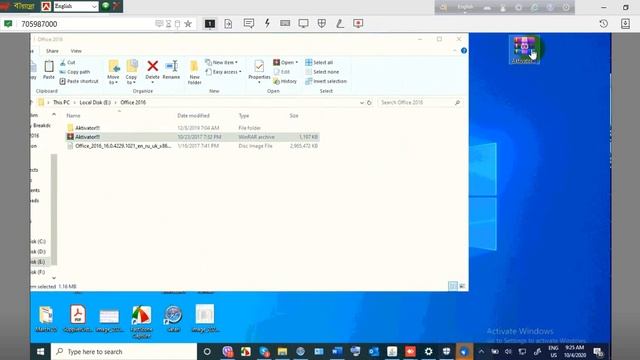The width and height of the screenshot is (640, 360).
Task: Open the session history clock icon
Action: (x=604, y=24)
